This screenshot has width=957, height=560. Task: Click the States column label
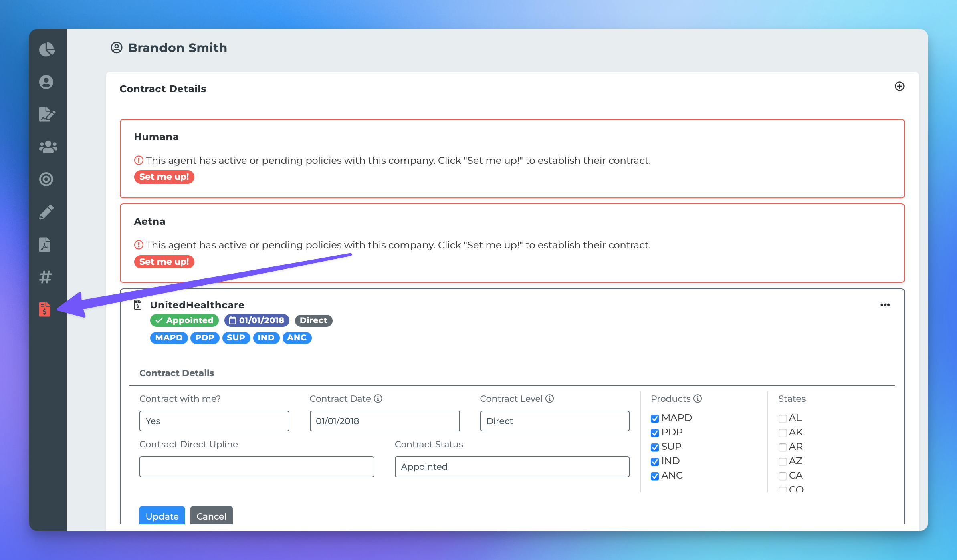pos(792,399)
